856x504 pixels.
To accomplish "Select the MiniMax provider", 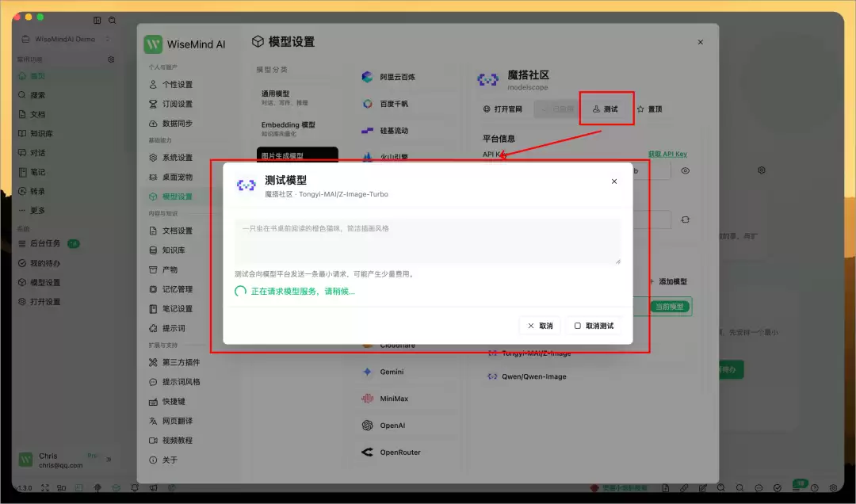I will click(x=408, y=399).
